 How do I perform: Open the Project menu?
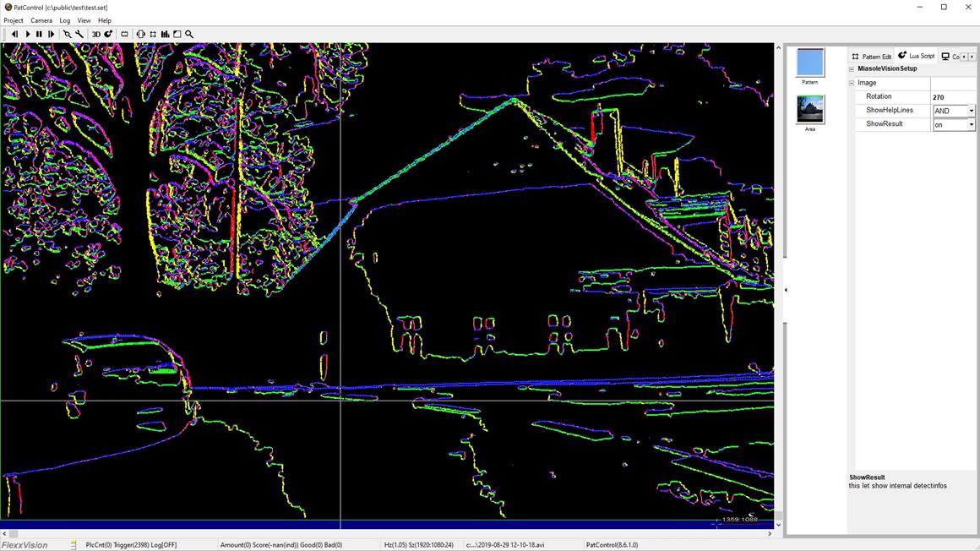[14, 20]
